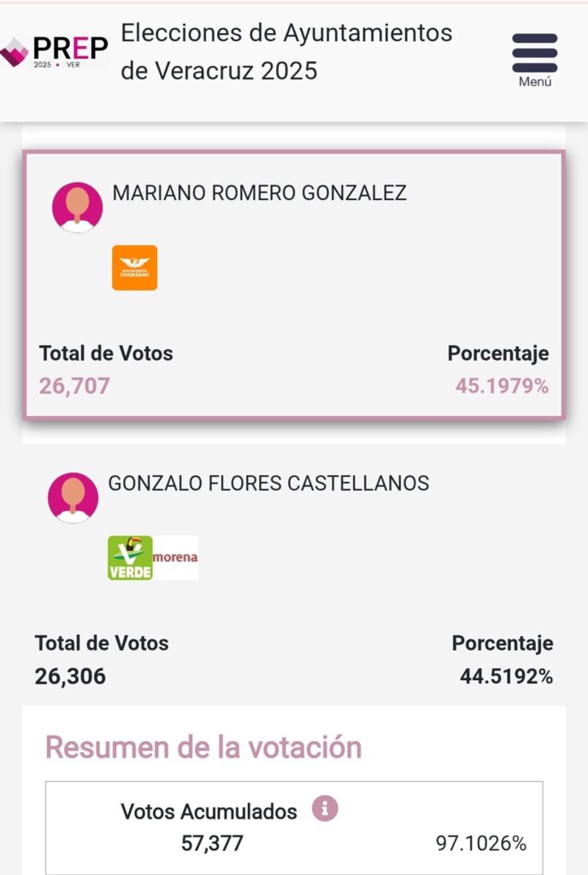Viewport: 588px width, 875px height.
Task: Select the MARIANO ROMERO GONZALEZ candidate name
Action: tap(260, 193)
